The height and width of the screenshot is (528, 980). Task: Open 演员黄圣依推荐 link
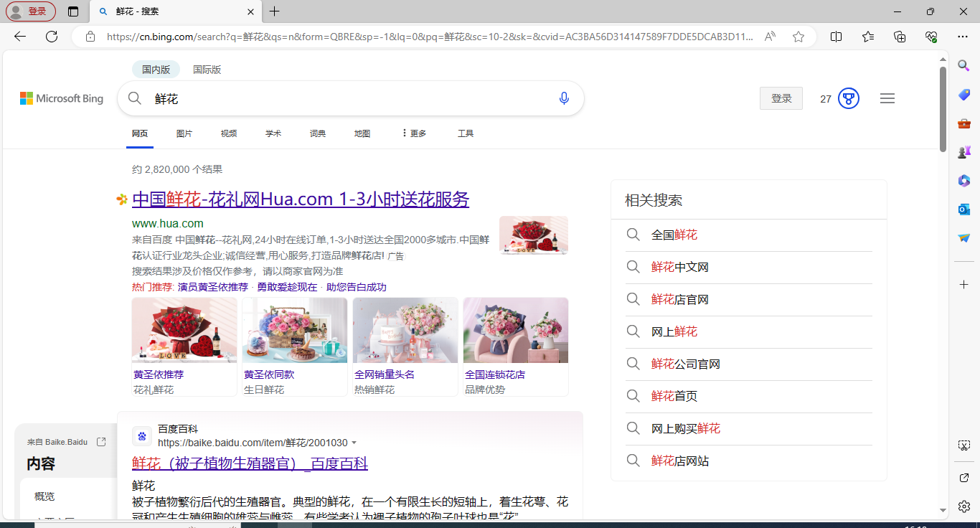213,287
